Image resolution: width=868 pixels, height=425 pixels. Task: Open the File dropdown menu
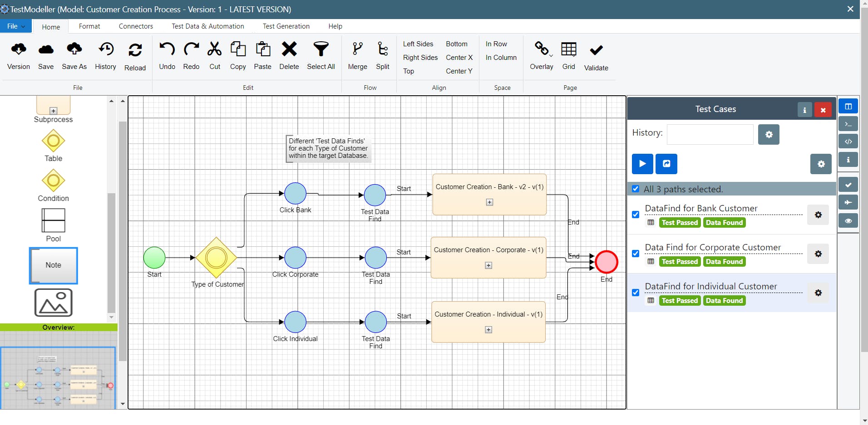[16, 26]
